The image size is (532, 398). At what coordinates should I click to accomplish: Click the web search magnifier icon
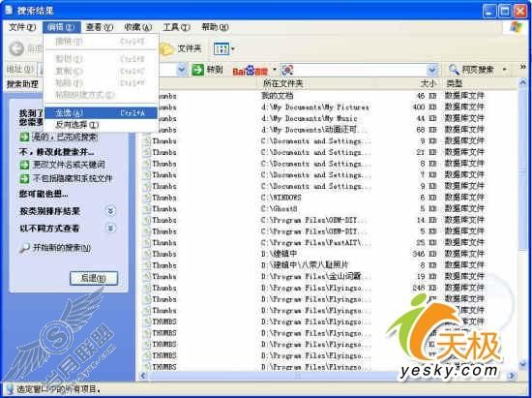[454, 70]
